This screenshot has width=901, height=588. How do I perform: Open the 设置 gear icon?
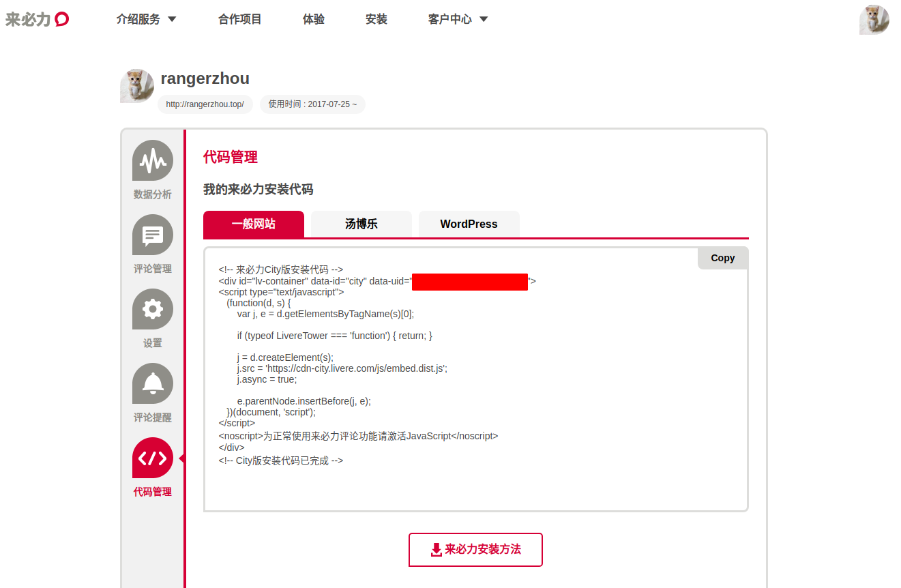point(153,309)
